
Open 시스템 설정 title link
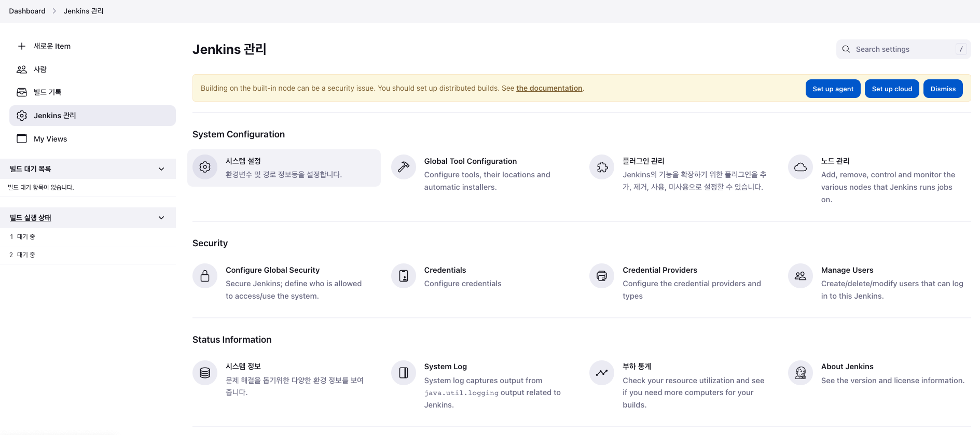click(243, 161)
